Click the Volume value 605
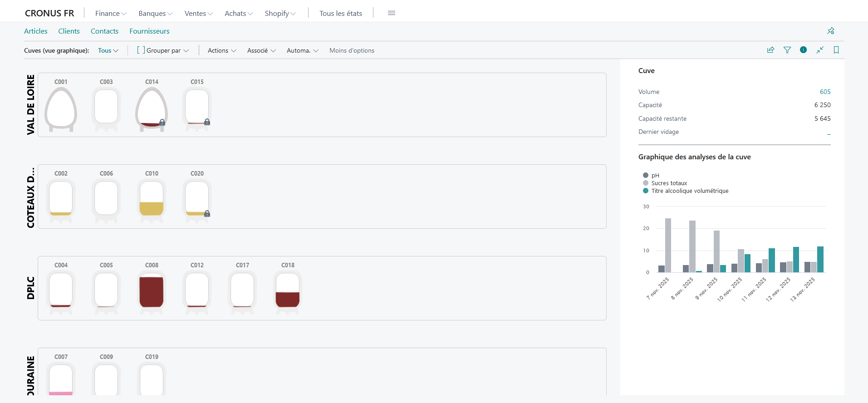This screenshot has height=403, width=868. point(825,92)
